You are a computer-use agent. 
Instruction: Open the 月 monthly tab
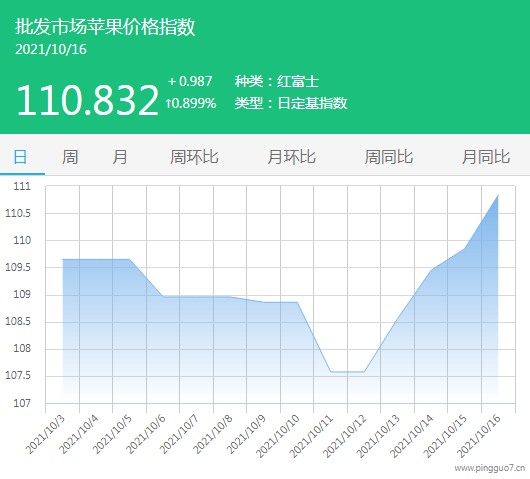pyautogui.click(x=120, y=157)
